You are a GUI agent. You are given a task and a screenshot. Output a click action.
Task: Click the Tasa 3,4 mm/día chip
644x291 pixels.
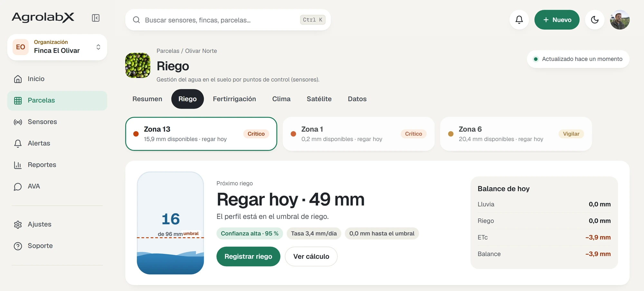(314, 234)
